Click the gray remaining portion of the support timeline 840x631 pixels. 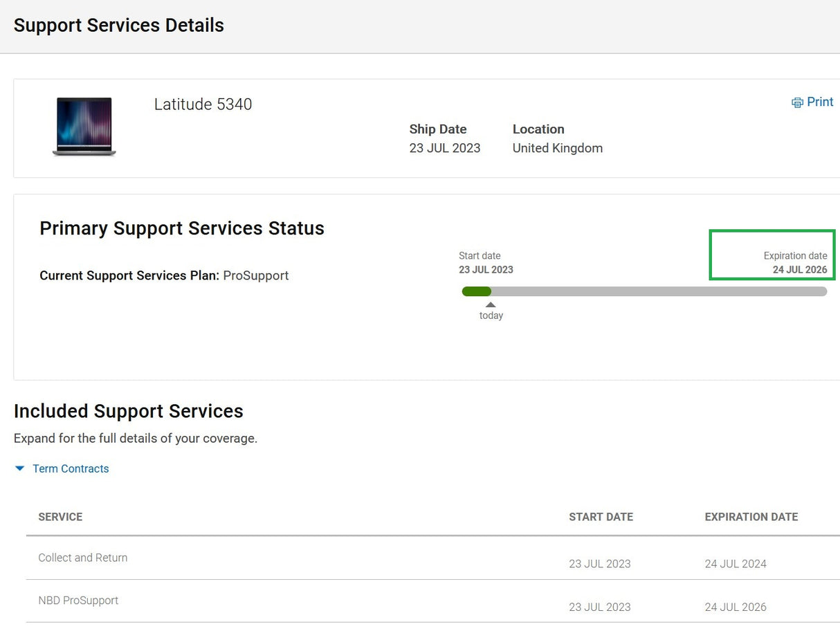click(x=657, y=291)
